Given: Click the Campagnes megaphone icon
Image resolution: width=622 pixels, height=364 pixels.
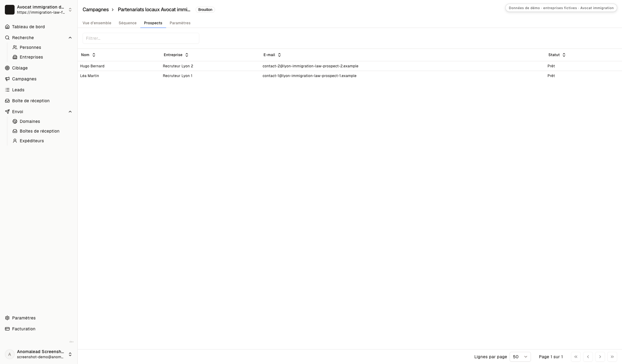Looking at the screenshot, I should click(7, 79).
